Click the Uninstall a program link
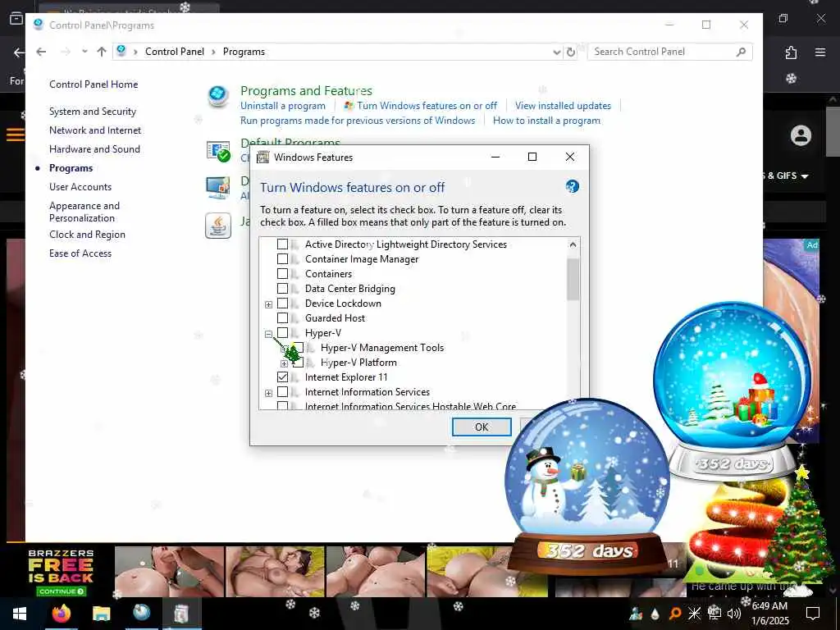Viewport: 840px width, 630px height. pyautogui.click(x=282, y=106)
